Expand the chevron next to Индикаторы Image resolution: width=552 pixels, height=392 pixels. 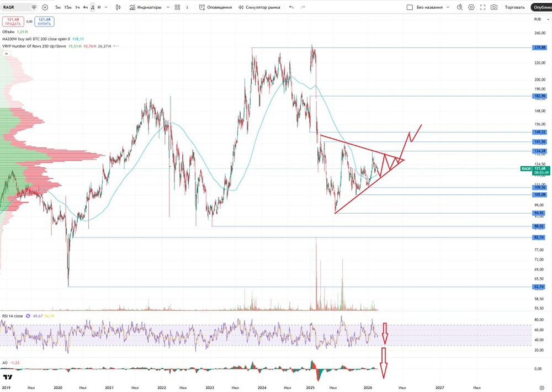[x=168, y=7]
